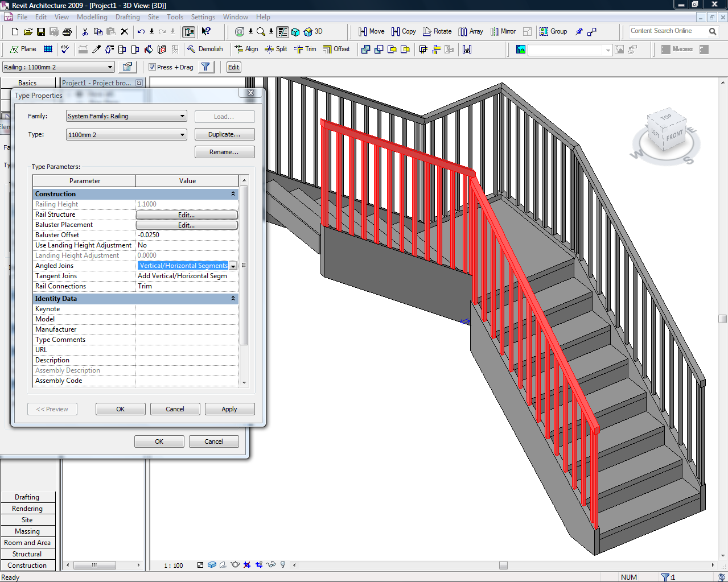This screenshot has width=728, height=582.
Task: Toggle the Press + Drag checkbox
Action: (152, 67)
